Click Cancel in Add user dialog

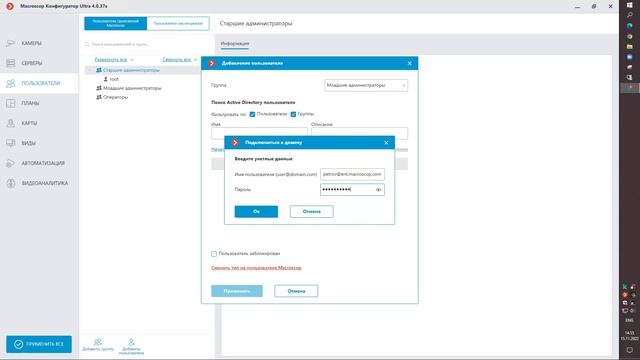(x=296, y=291)
